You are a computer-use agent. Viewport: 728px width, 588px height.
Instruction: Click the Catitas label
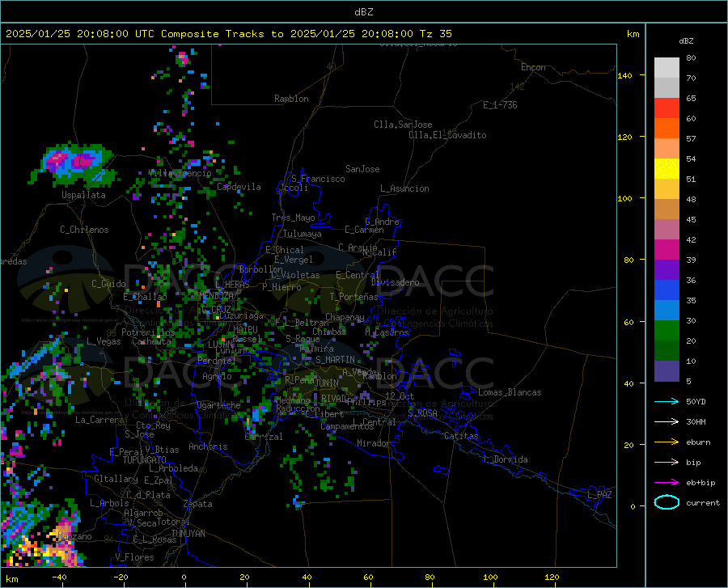pos(461,436)
